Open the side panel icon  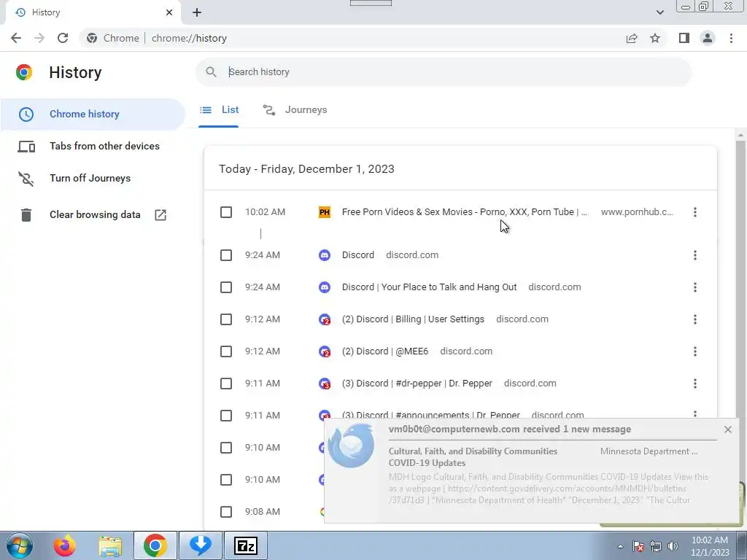pyautogui.click(x=684, y=38)
